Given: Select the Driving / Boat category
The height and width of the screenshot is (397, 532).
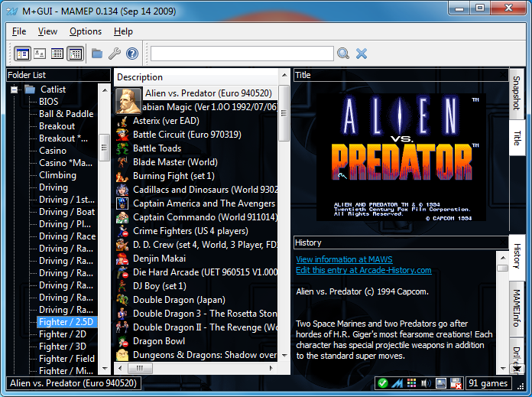Looking at the screenshot, I should pyautogui.click(x=66, y=212).
